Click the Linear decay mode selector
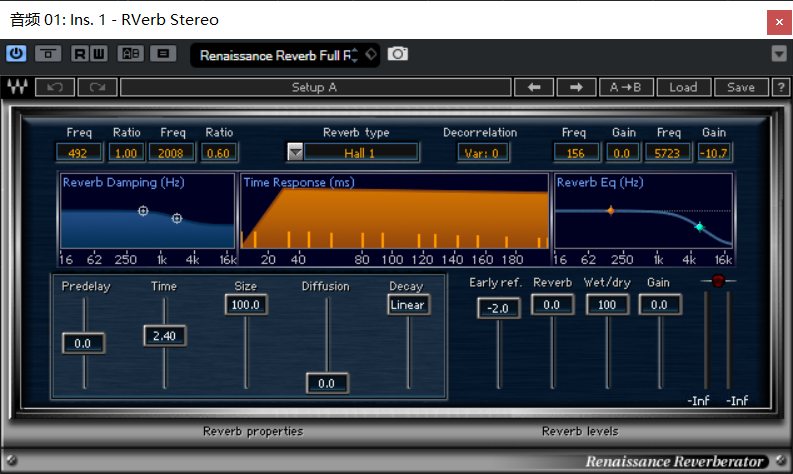 click(x=409, y=305)
